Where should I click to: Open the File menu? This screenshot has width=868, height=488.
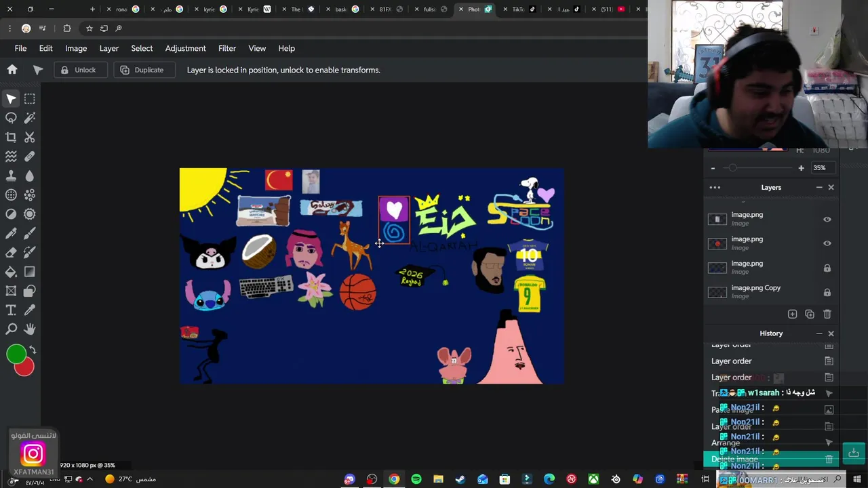[20, 48]
